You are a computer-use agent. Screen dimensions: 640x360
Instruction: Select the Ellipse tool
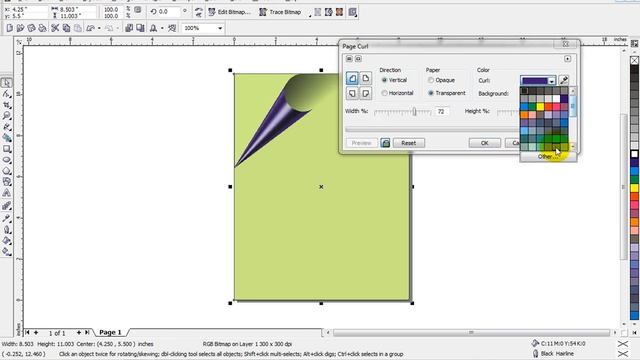7,160
